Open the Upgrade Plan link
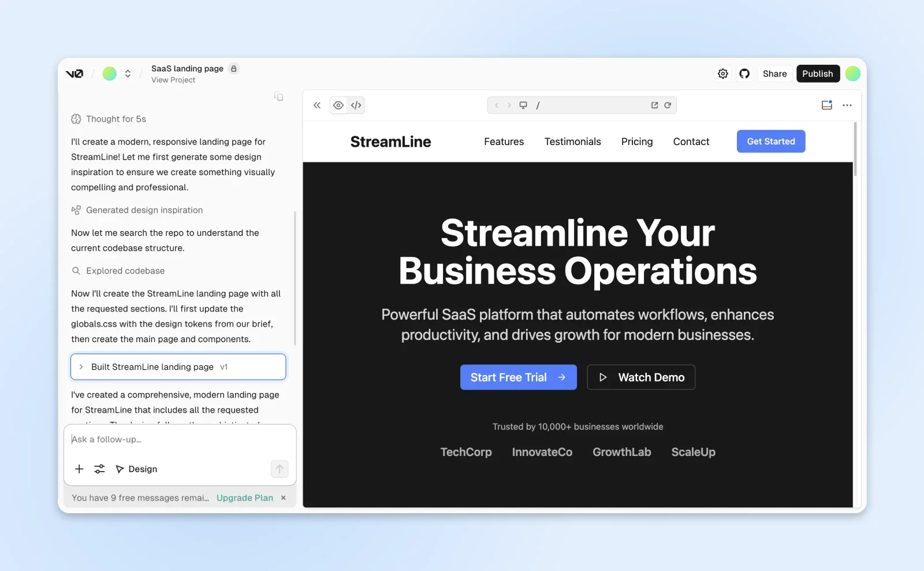 (244, 498)
